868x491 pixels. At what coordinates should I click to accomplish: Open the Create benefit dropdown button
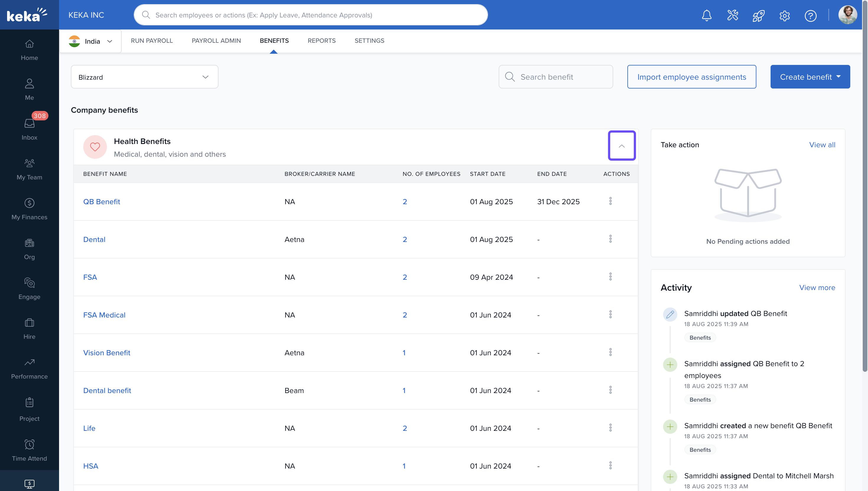click(810, 77)
